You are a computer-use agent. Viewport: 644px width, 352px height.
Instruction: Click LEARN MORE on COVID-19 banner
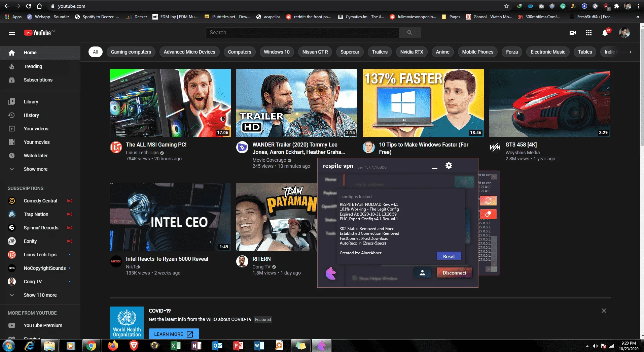click(x=174, y=334)
